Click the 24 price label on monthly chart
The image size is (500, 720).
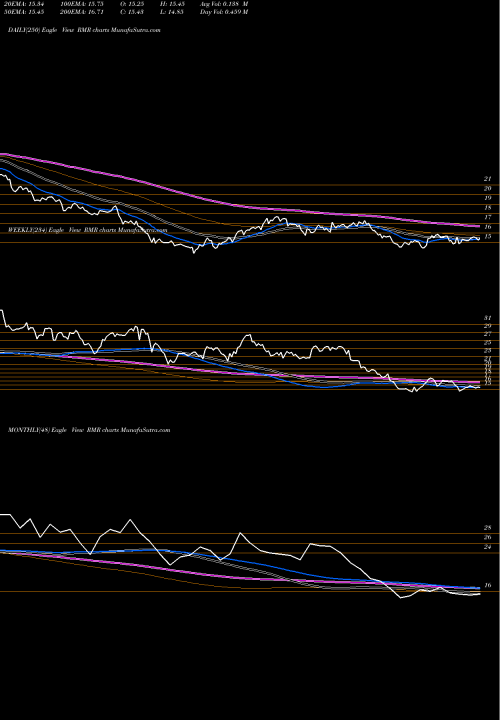pyautogui.click(x=488, y=547)
